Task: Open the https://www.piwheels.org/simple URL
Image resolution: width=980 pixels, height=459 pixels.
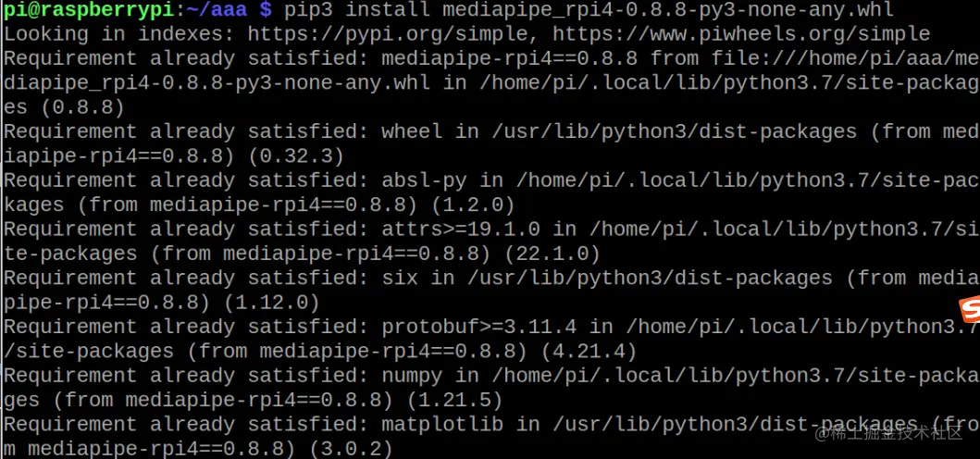Action: (x=741, y=33)
